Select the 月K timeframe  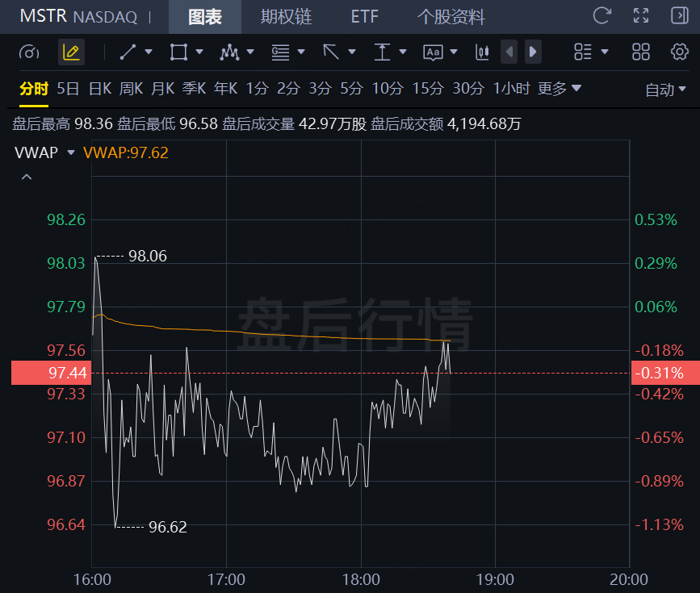click(162, 89)
